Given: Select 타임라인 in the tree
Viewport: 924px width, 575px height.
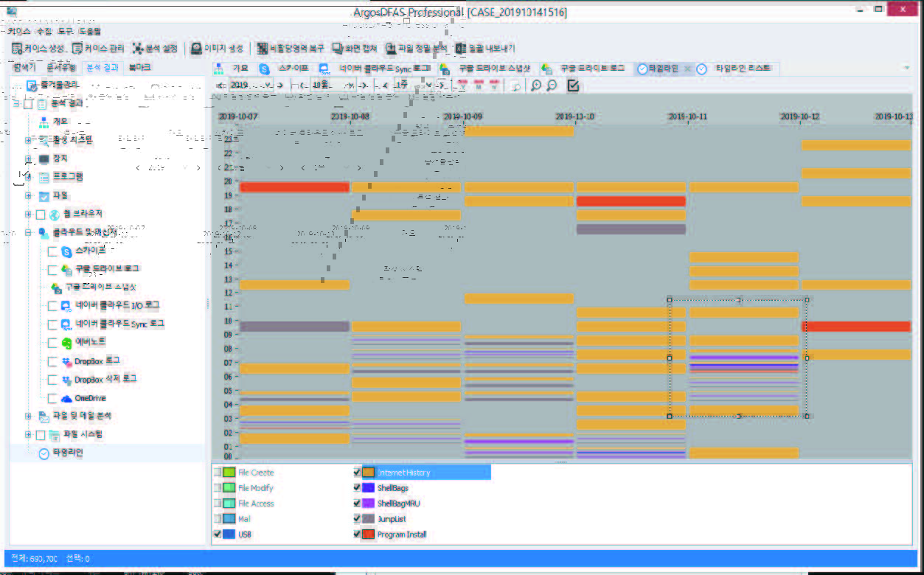Looking at the screenshot, I should tap(68, 453).
